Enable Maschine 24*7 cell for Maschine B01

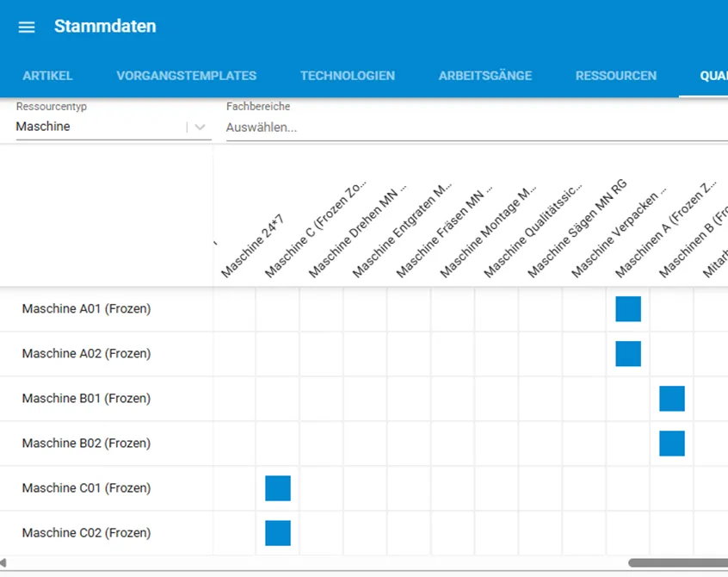point(234,399)
